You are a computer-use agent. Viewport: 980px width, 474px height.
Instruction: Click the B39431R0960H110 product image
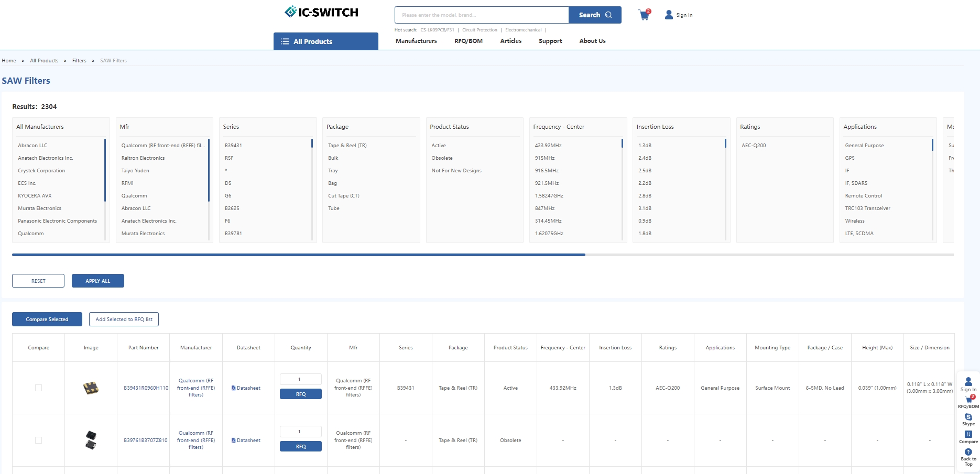pos(91,388)
